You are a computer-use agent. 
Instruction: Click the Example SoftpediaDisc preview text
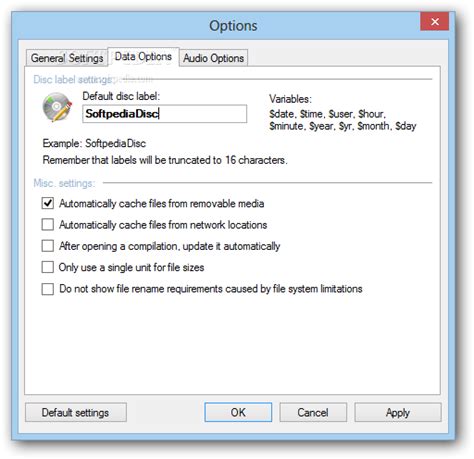click(94, 143)
